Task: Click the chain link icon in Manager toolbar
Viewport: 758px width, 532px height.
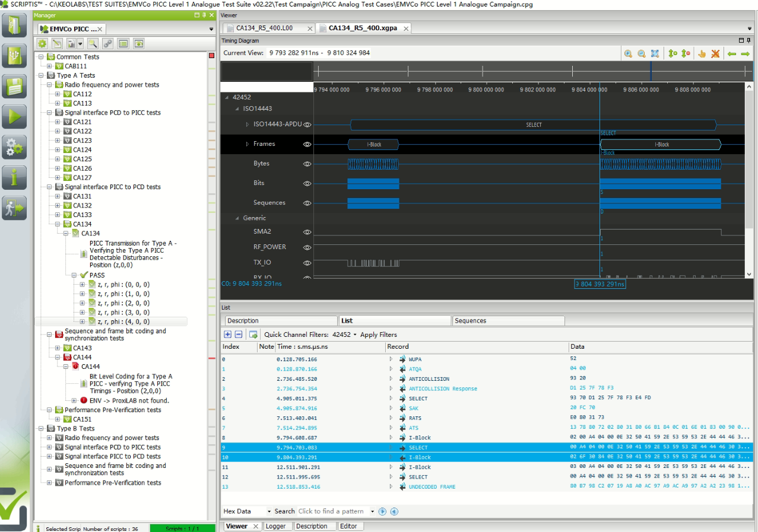Action: click(x=107, y=43)
